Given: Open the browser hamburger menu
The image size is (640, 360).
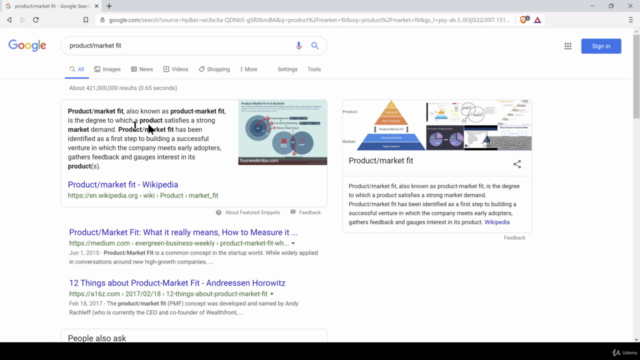Looking at the screenshot, I should pos(631,20).
